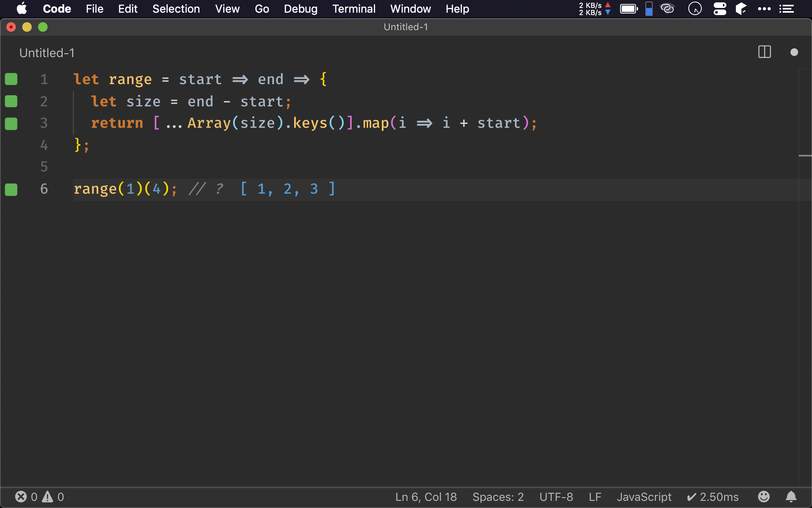Image resolution: width=812 pixels, height=508 pixels.
Task: Click the 'size' variable on line 2
Action: (143, 102)
